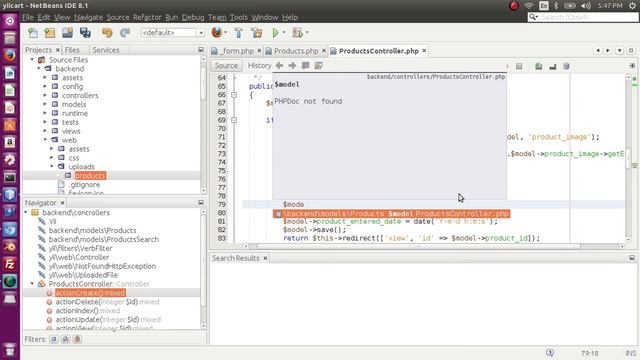Open the Tools menu
Screen dimensions: 640x360
[238, 17]
